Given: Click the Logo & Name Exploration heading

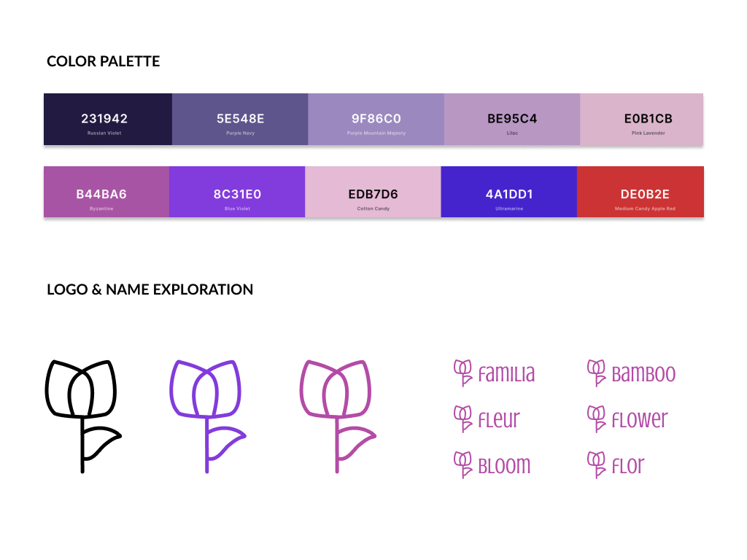Looking at the screenshot, I should pyautogui.click(x=150, y=289).
